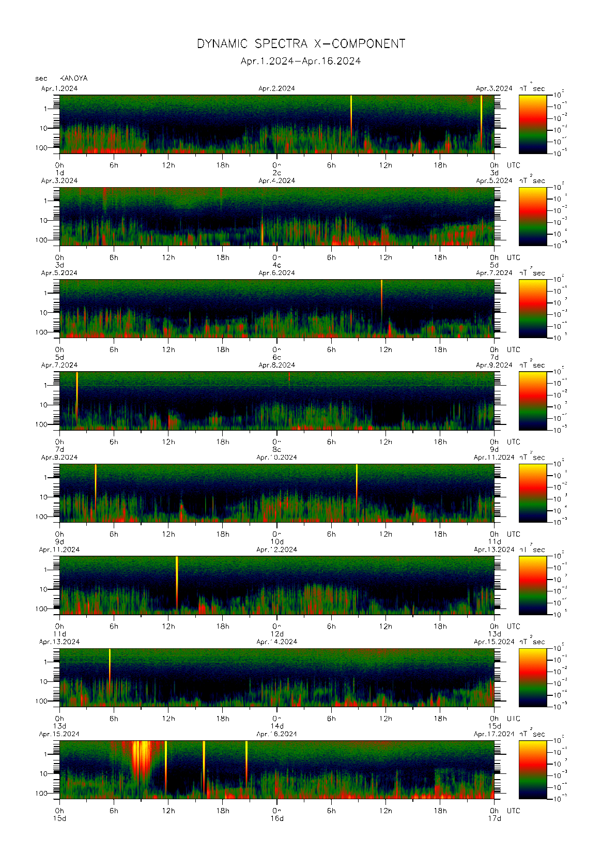602x868 pixels.
Task: Click the color scale bar beside the Apr.13 panel
Action: 533,677
